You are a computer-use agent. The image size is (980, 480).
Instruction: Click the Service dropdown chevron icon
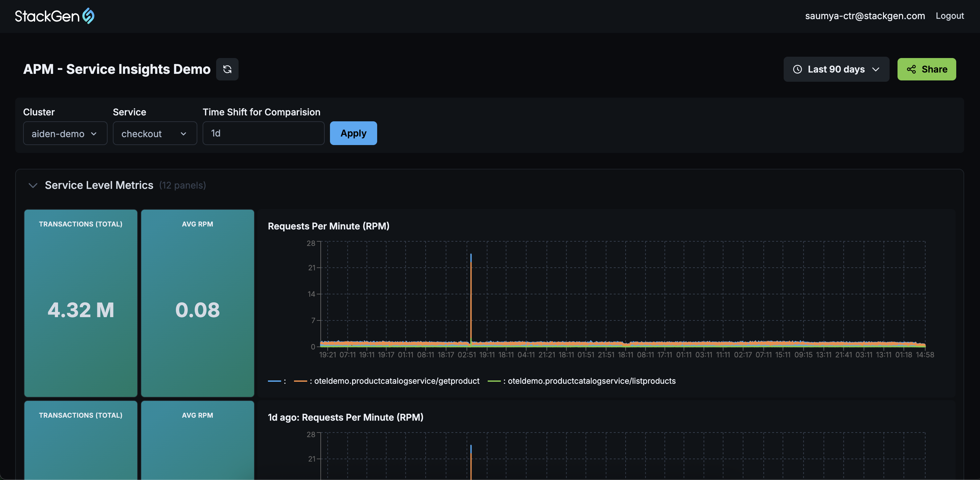(x=183, y=134)
